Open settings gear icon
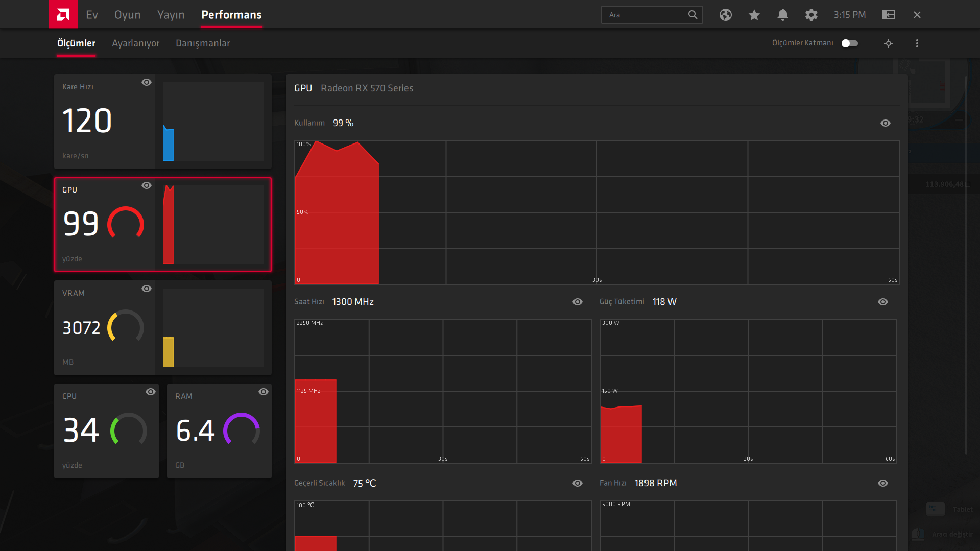Image resolution: width=980 pixels, height=551 pixels. 811,15
